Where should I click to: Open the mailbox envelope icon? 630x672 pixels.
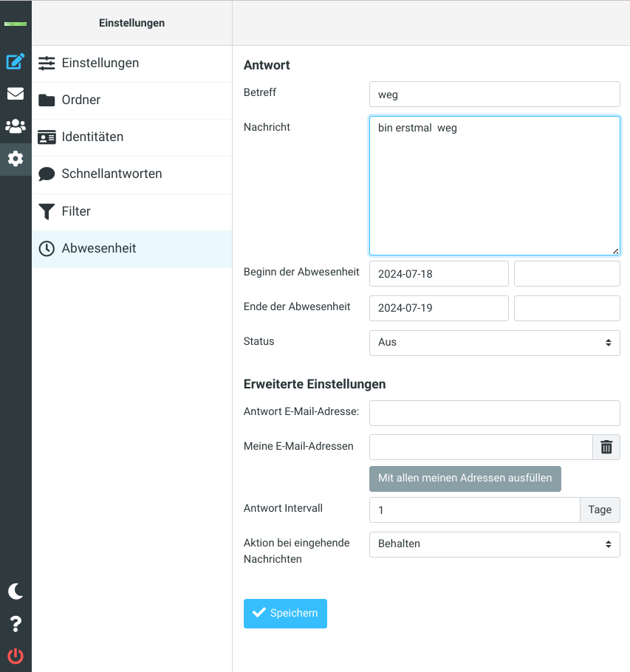click(16, 94)
